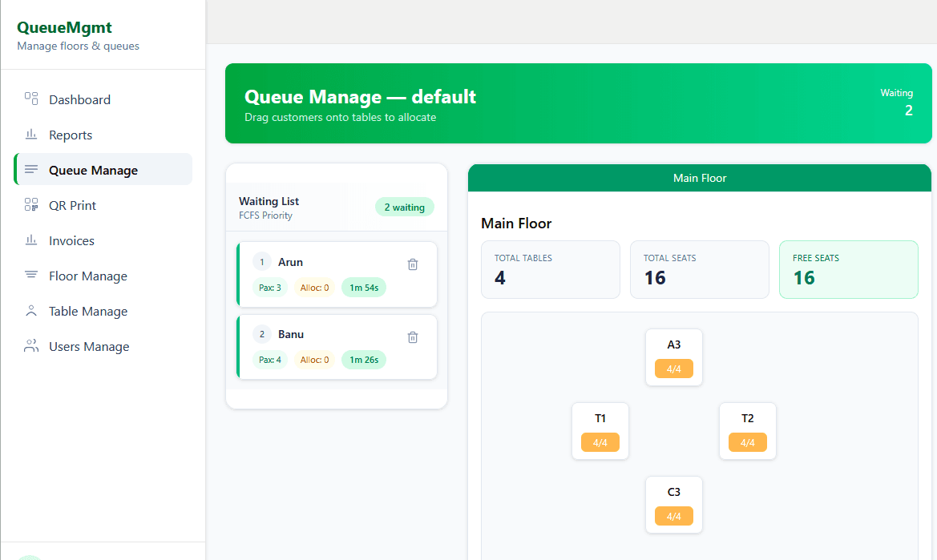Viewport: 937px width, 560px height.
Task: Open the Invoices section
Action: [x=103, y=240]
